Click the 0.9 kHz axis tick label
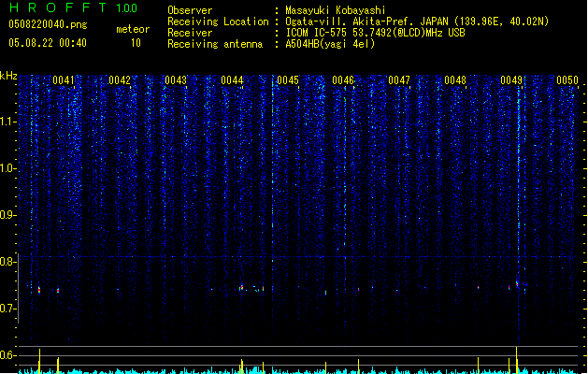The image size is (588, 374). click(x=7, y=215)
